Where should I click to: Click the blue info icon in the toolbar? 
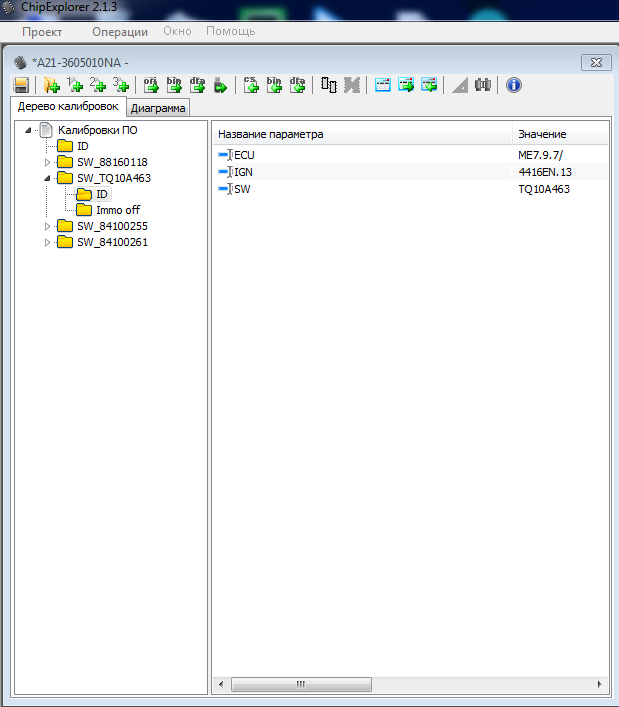514,85
